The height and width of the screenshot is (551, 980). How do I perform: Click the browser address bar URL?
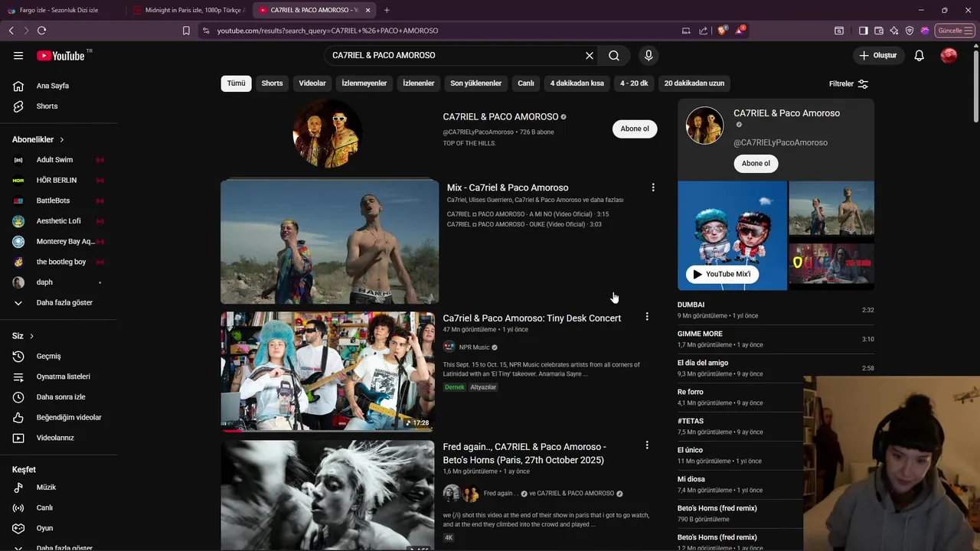tap(328, 31)
